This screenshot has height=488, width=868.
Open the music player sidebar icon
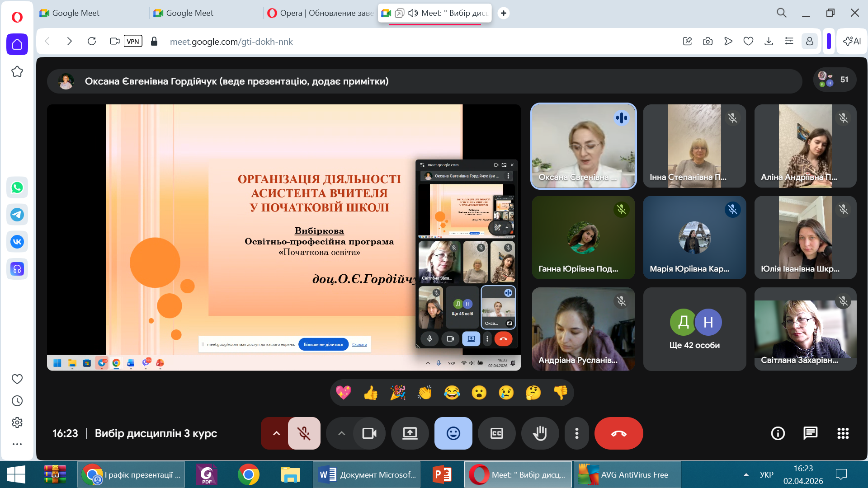[17, 269]
